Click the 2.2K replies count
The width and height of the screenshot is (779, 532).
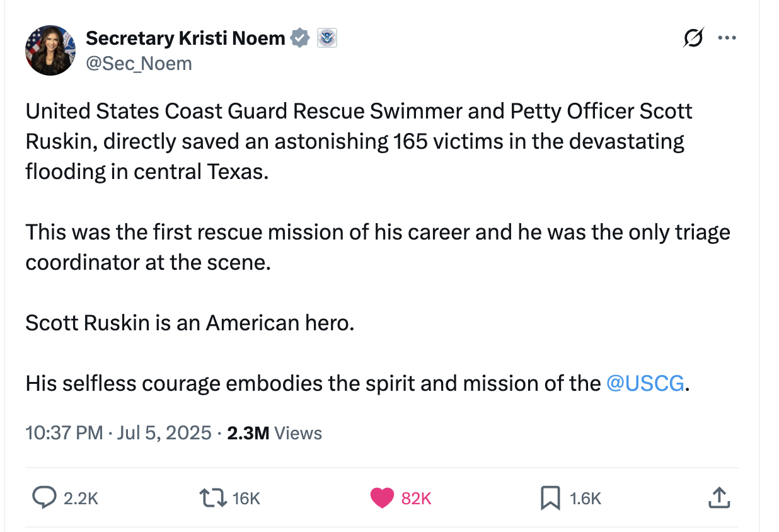81,499
